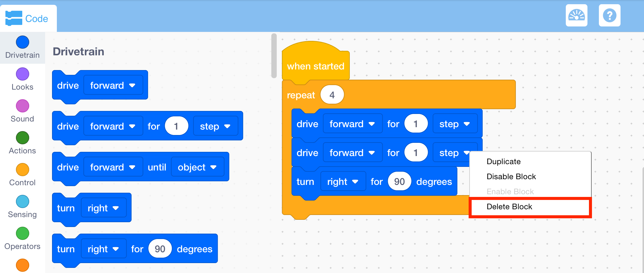Edit the repeat count value 4
Screen dimensions: 644x273
coord(332,94)
